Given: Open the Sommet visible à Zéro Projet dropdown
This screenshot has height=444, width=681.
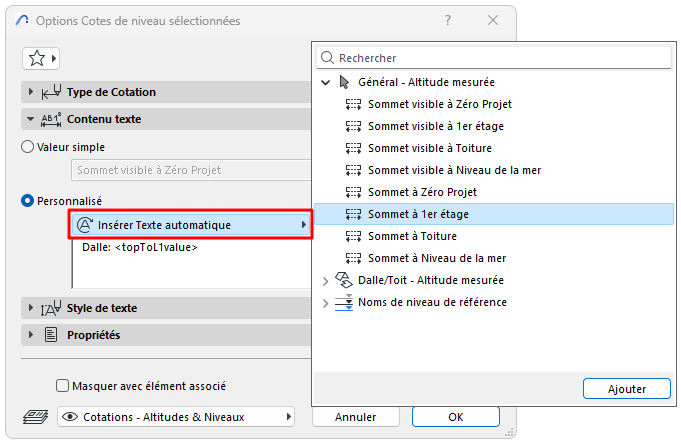Looking at the screenshot, I should (191, 170).
